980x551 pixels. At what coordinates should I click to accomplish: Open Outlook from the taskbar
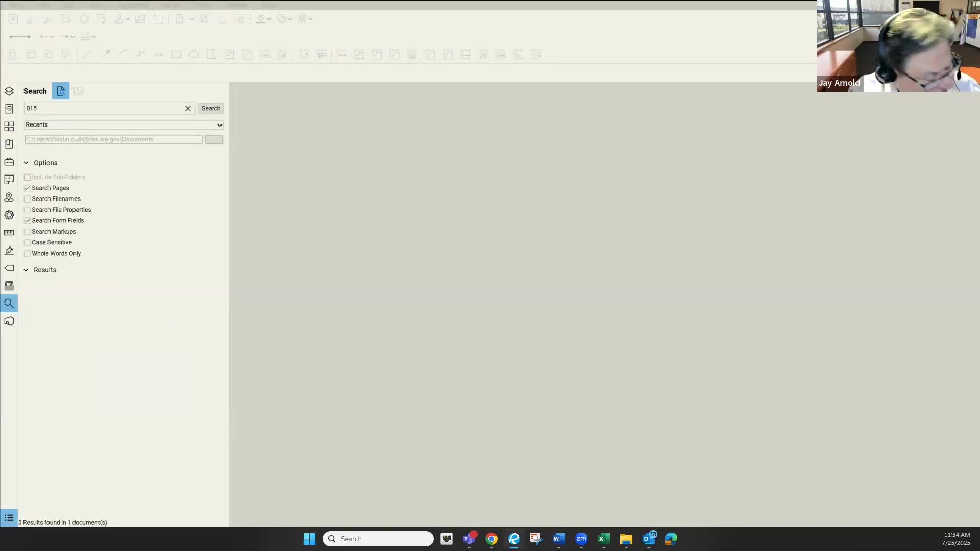(649, 539)
